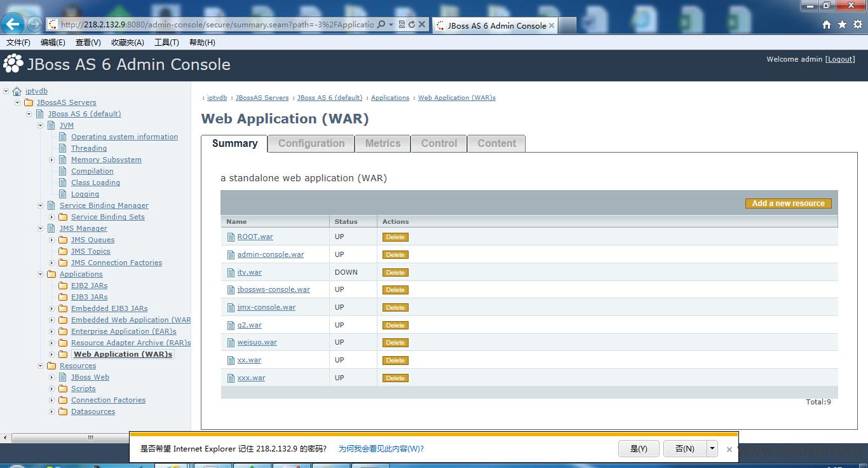868x468 pixels.
Task: Click the xxx.war file icon
Action: 231,378
